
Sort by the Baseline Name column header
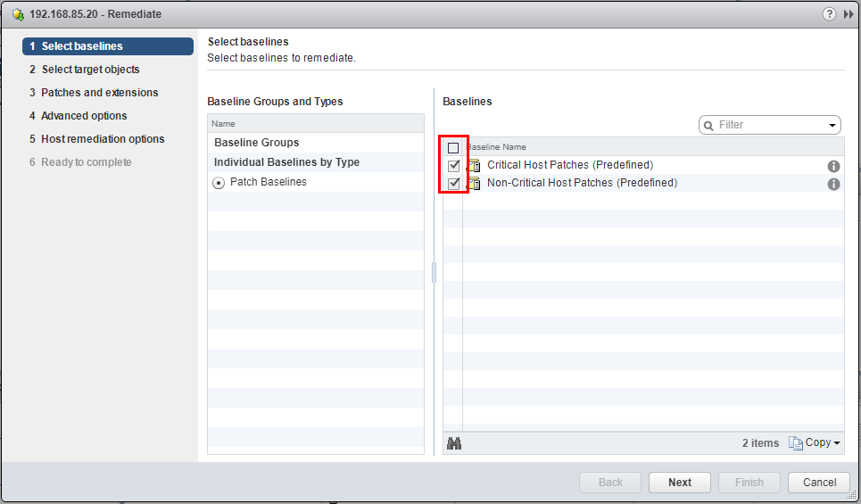coord(496,147)
